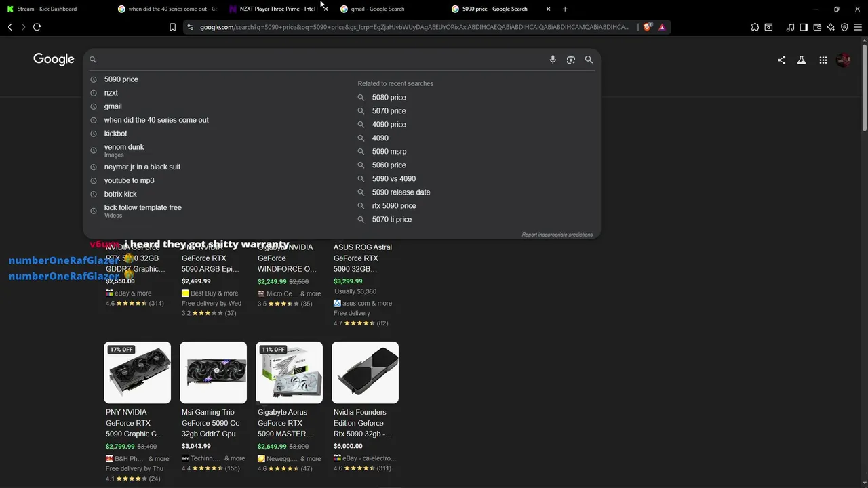This screenshot has height=488, width=868.
Task: Pick related search '5080 price'
Action: coord(389,98)
